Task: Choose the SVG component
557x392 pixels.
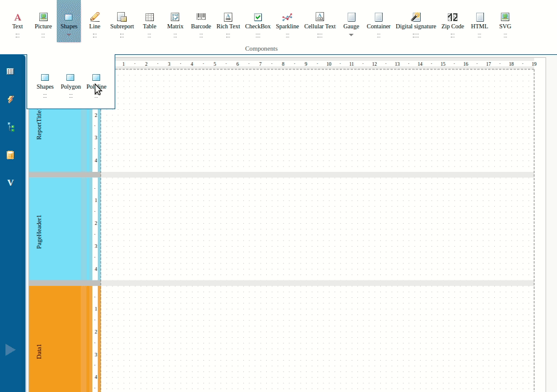Action: click(x=505, y=21)
